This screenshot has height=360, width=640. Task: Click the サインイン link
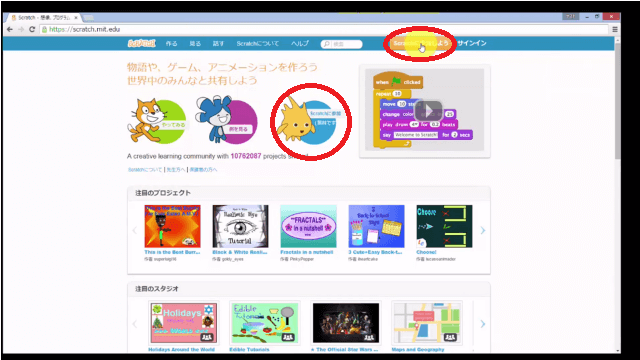(472, 43)
